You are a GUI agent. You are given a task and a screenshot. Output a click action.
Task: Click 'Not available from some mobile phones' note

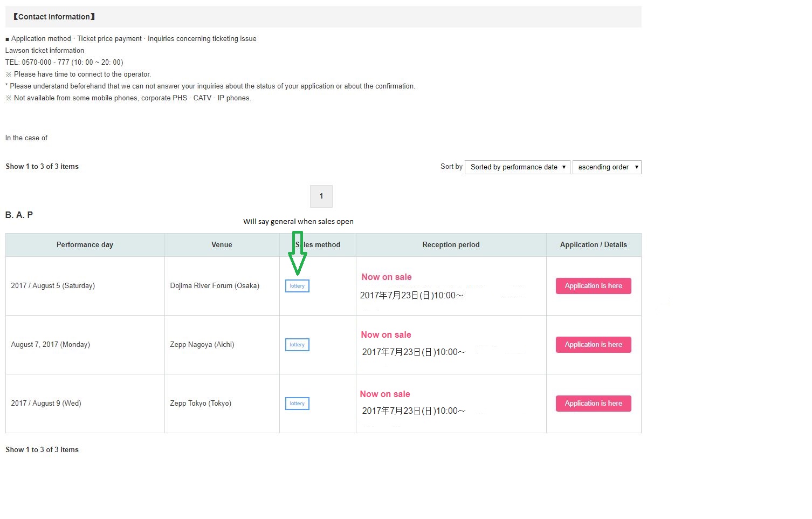(128, 98)
